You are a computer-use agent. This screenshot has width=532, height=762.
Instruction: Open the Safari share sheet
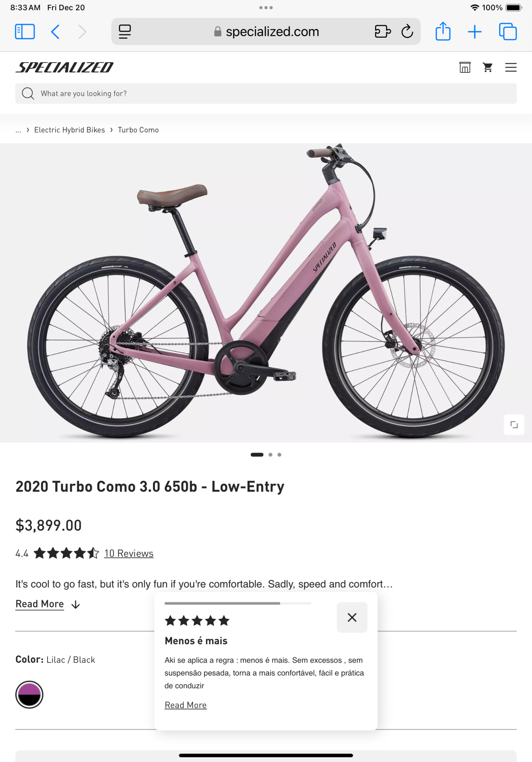443,32
